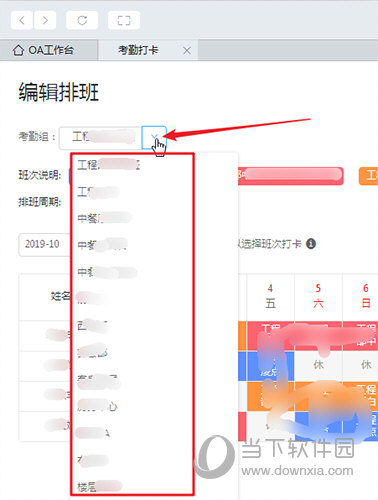
Task: Click the 考勤组 selection field
Action: 101,137
